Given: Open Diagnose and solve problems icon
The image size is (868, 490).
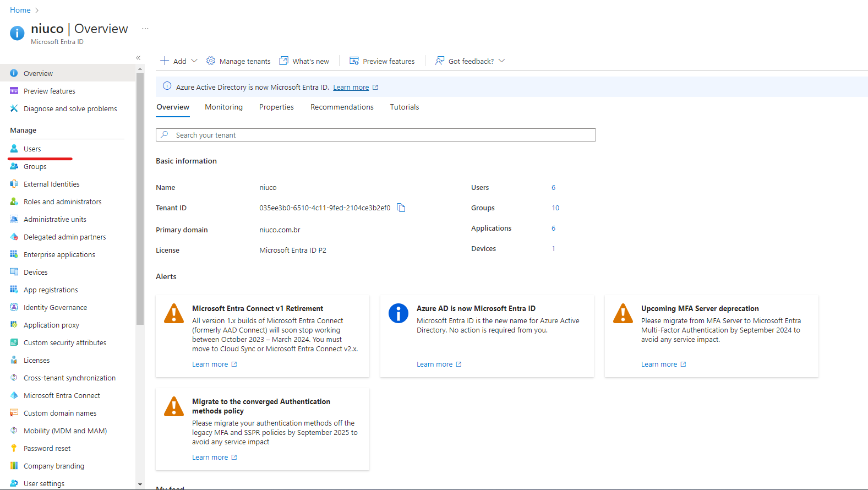Looking at the screenshot, I should (14, 108).
